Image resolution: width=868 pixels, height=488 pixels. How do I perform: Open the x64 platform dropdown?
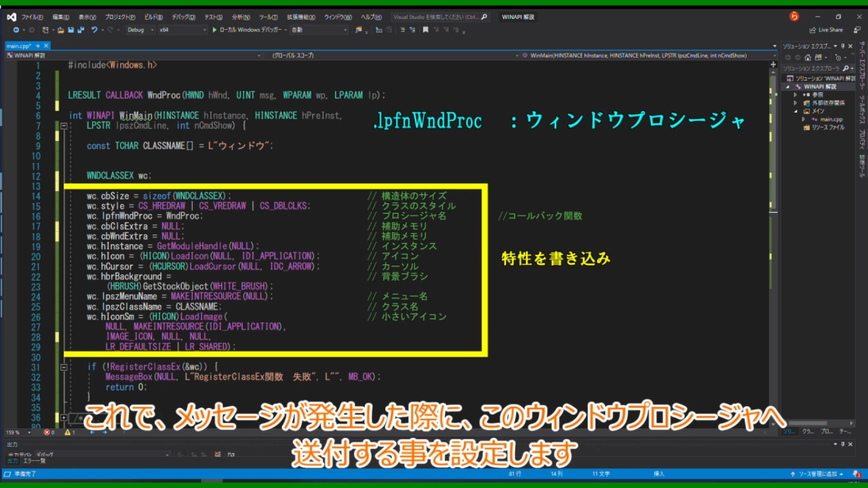point(182,30)
